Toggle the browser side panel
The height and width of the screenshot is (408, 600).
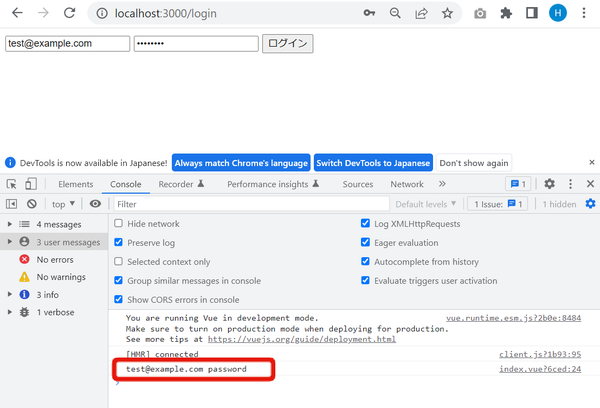tap(532, 13)
